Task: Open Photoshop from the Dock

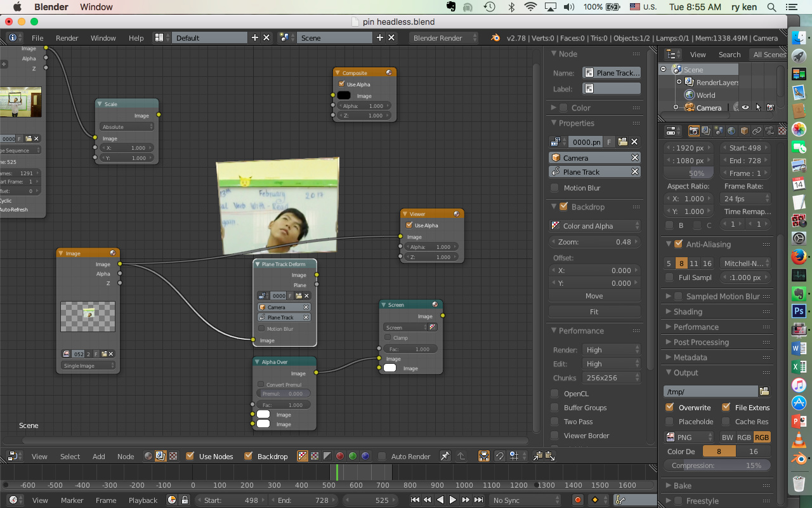Action: (799, 311)
